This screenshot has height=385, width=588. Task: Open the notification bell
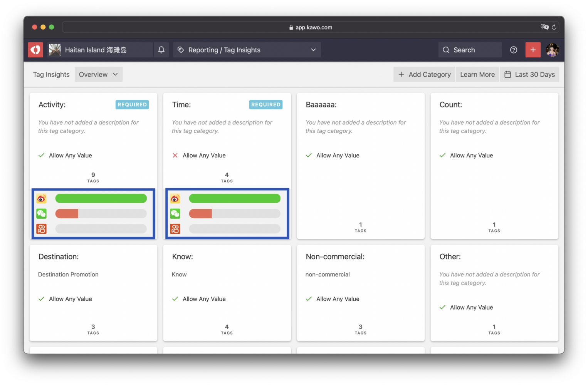(x=161, y=50)
